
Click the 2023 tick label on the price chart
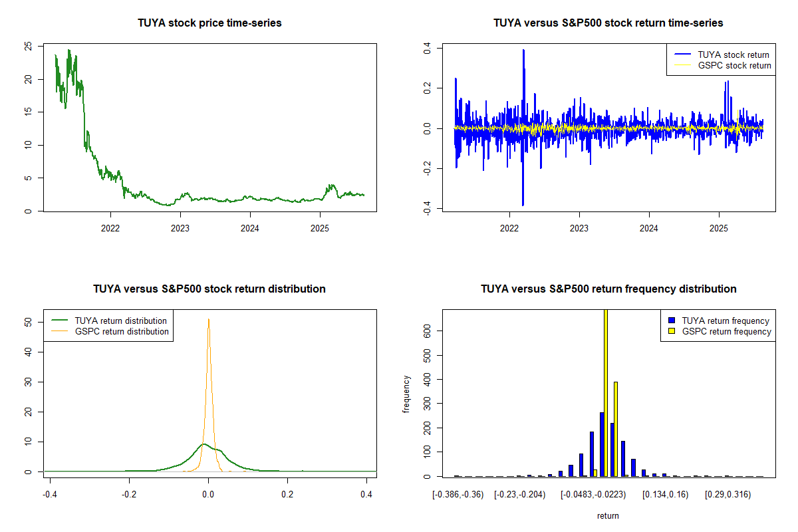pyautogui.click(x=180, y=228)
